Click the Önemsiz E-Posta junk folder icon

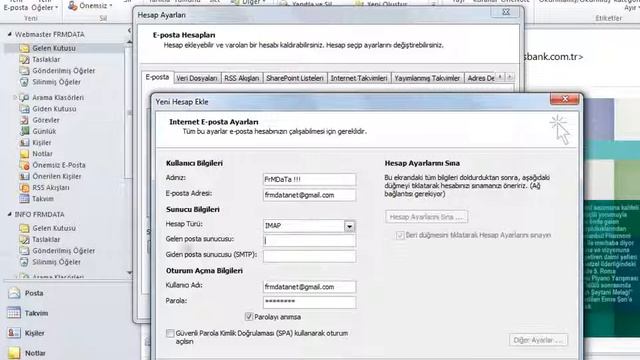tap(24, 165)
